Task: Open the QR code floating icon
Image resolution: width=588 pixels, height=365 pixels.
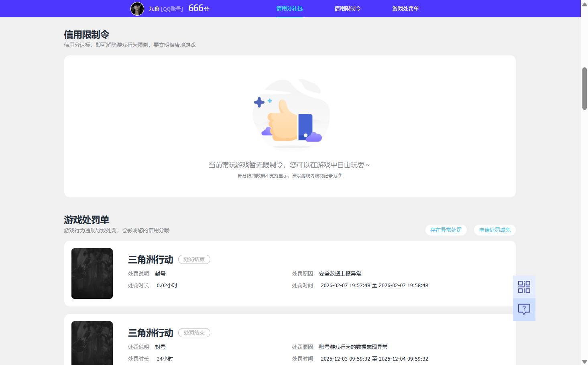Action: pos(524,287)
